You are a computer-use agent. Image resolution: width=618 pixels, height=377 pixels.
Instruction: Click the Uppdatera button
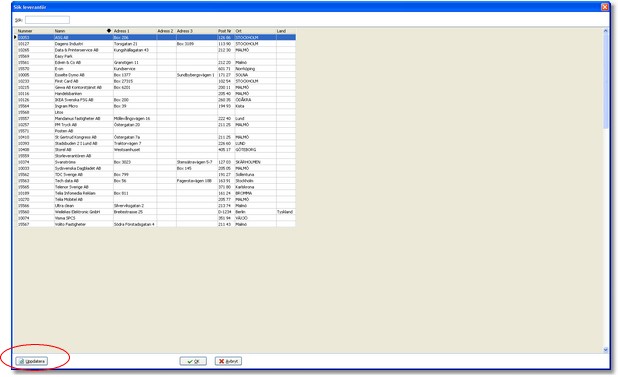[x=32, y=361]
